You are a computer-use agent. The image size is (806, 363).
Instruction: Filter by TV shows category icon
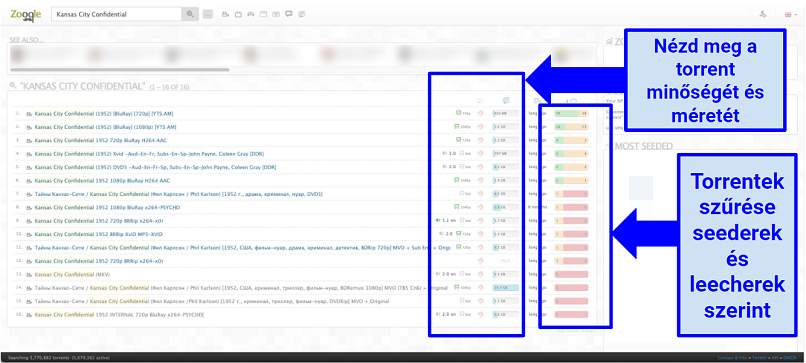[x=238, y=14]
